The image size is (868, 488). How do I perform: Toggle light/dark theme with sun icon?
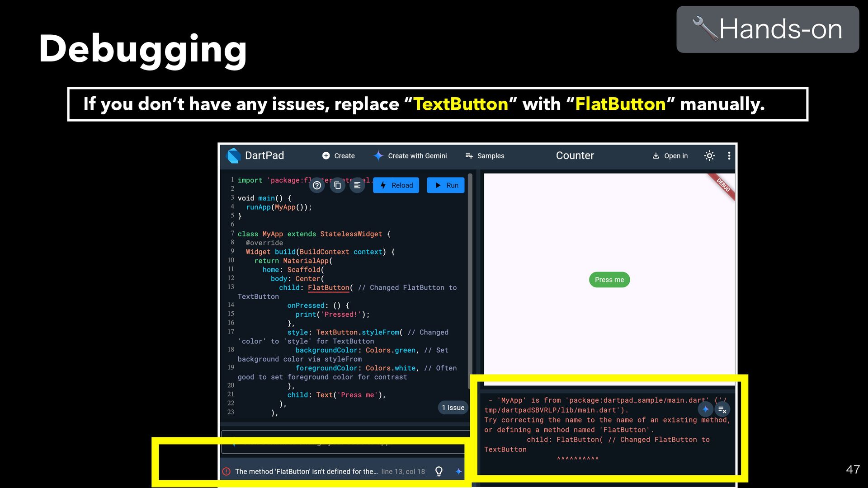pyautogui.click(x=709, y=156)
